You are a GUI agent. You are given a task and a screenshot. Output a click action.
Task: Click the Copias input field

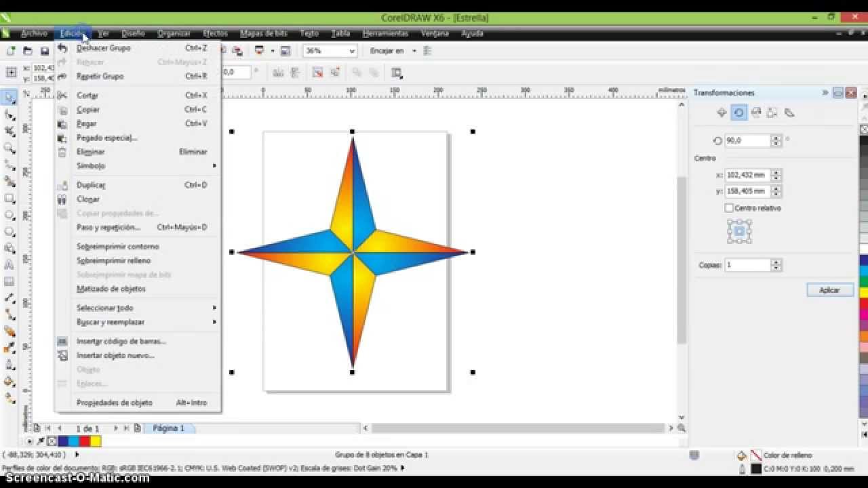click(748, 265)
